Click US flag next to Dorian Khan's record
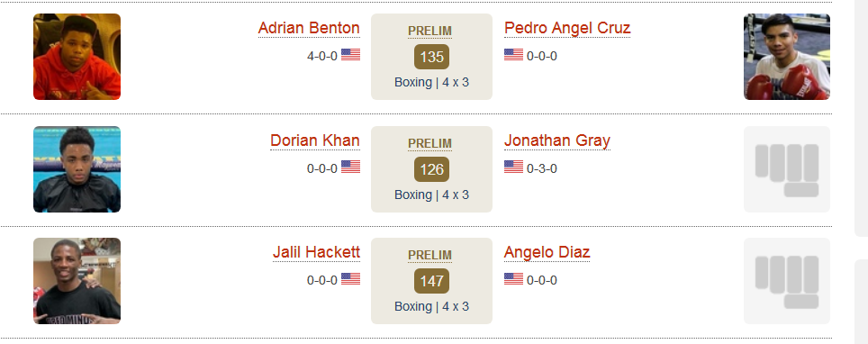The height and width of the screenshot is (344, 868). click(x=350, y=167)
